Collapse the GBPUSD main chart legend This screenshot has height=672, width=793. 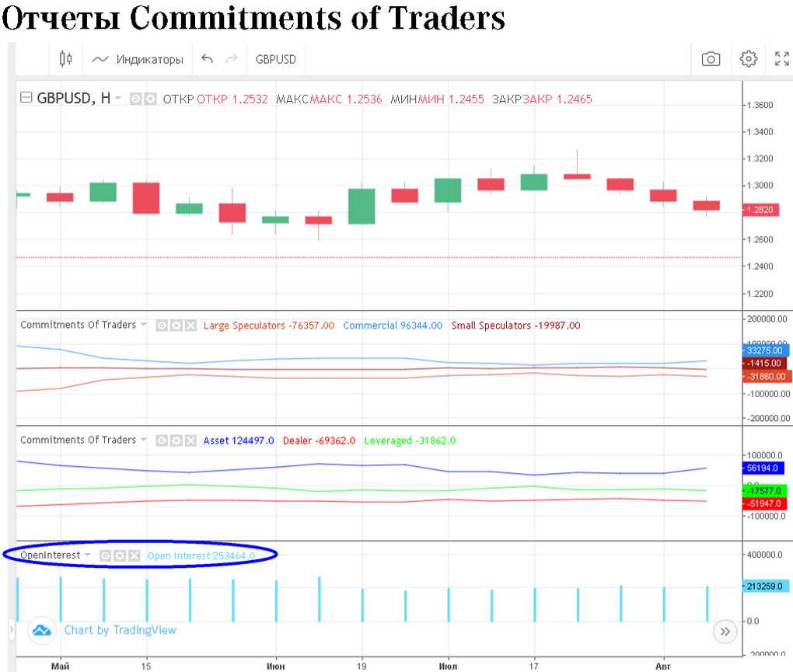[x=26, y=99]
